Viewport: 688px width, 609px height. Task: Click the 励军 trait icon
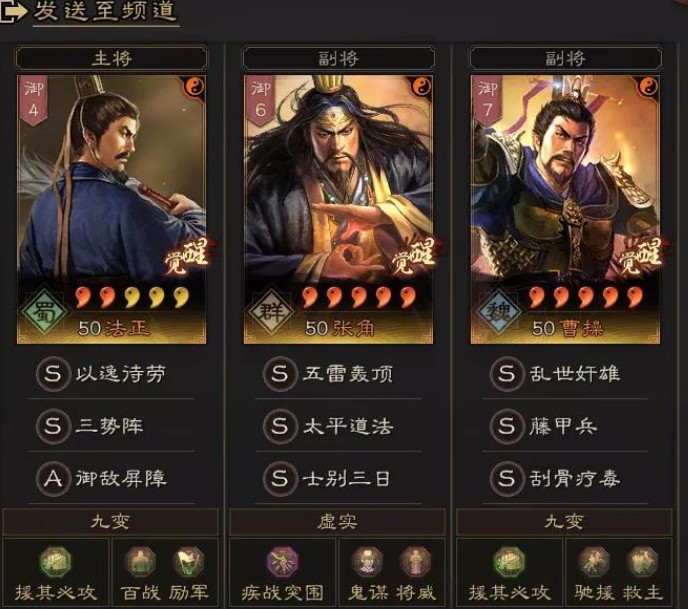click(188, 562)
